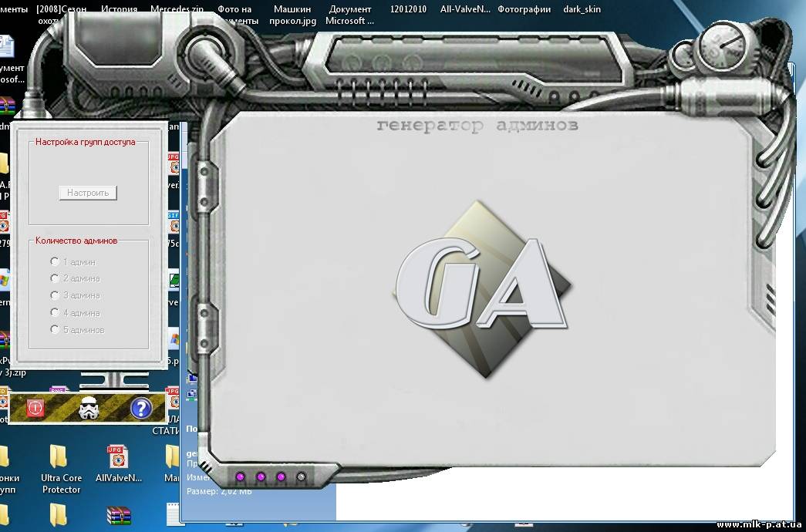Viewport: 806px width, 532px height.
Task: Select the unlabeled folder below Ultra Core Protector
Action: 59,516
